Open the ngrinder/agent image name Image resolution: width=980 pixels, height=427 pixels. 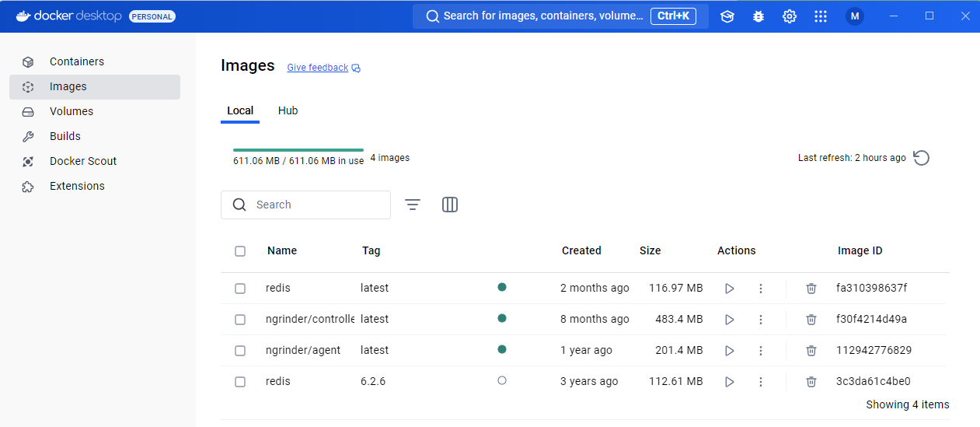tap(303, 350)
